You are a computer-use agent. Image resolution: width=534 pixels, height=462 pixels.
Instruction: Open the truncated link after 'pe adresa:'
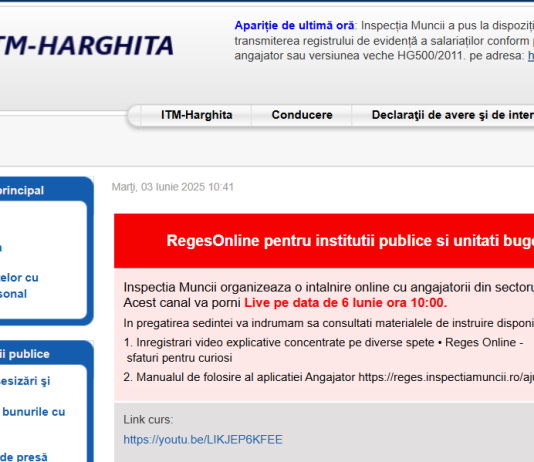[x=531, y=55]
